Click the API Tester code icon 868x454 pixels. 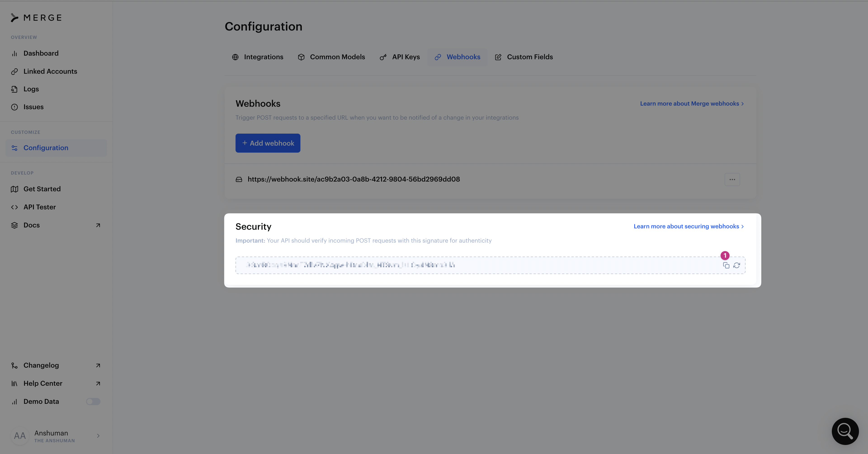tap(14, 207)
